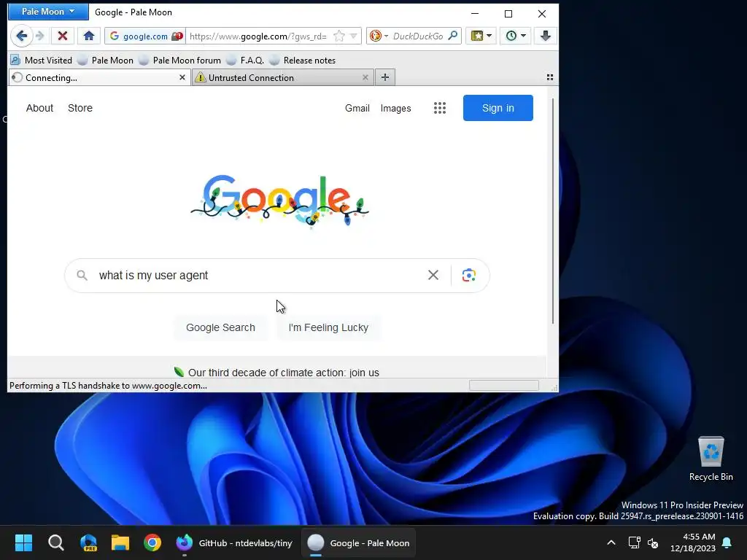Open Google's About link

[39, 108]
